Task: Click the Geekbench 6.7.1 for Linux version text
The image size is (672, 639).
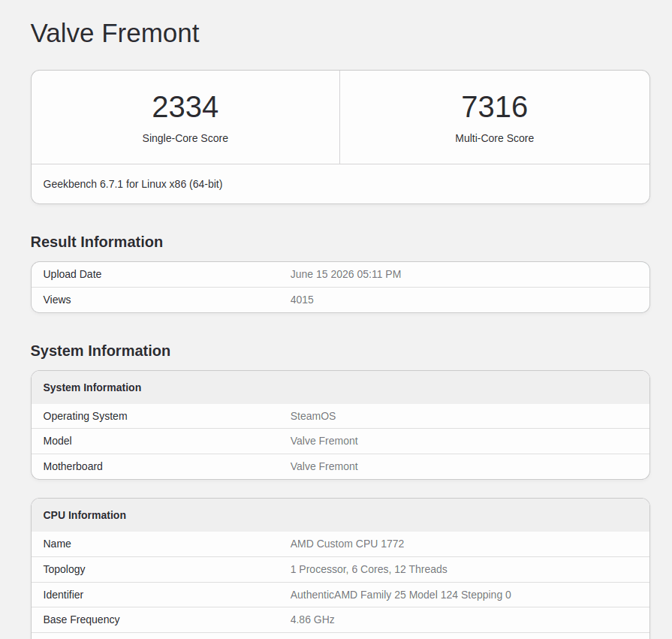Action: point(133,184)
